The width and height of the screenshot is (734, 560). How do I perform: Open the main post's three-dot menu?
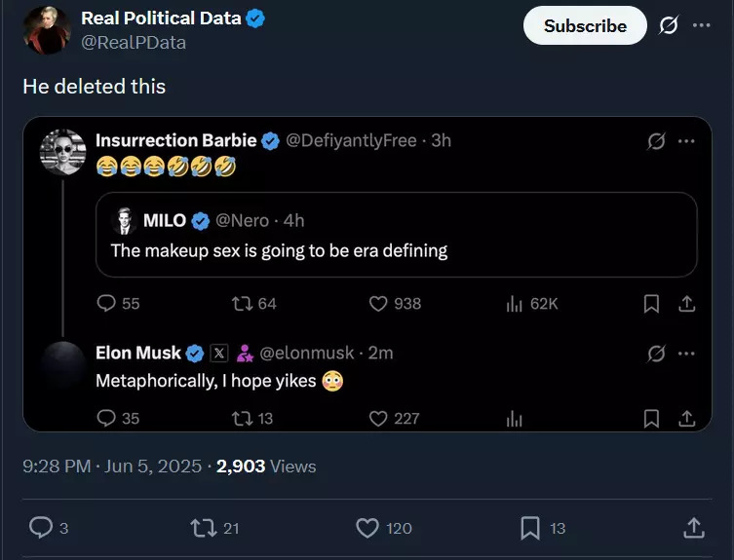pyautogui.click(x=702, y=26)
